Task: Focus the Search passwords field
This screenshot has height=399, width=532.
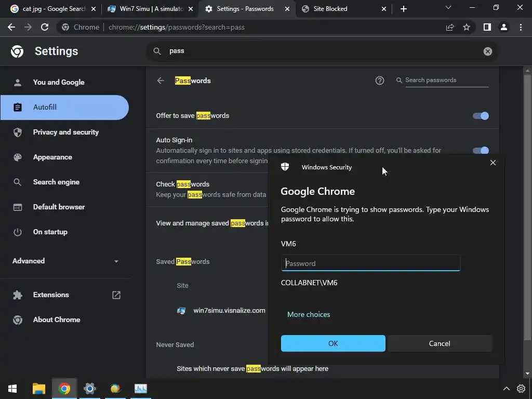Action: 447,80
